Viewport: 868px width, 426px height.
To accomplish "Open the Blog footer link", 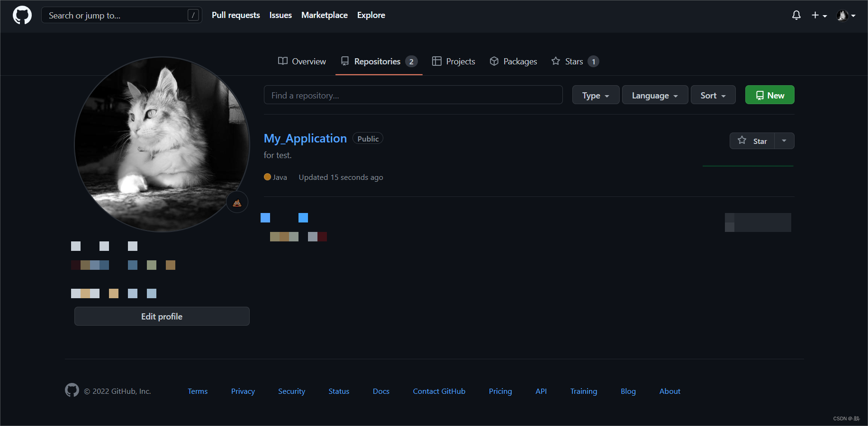I will (628, 391).
